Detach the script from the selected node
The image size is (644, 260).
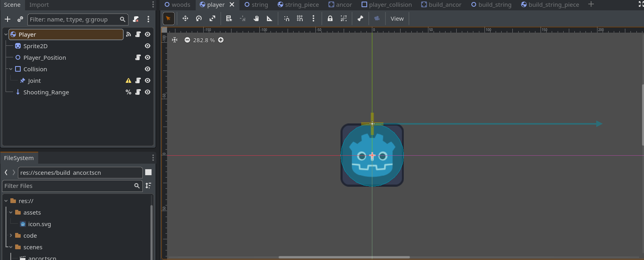[x=136, y=19]
